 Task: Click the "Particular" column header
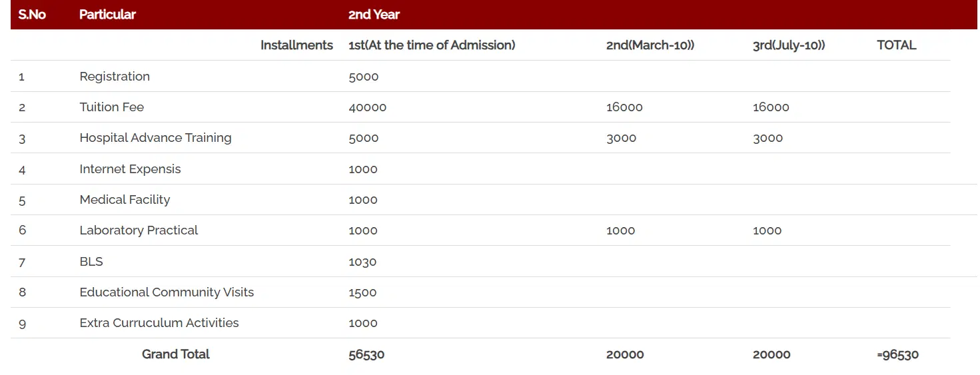pos(107,15)
